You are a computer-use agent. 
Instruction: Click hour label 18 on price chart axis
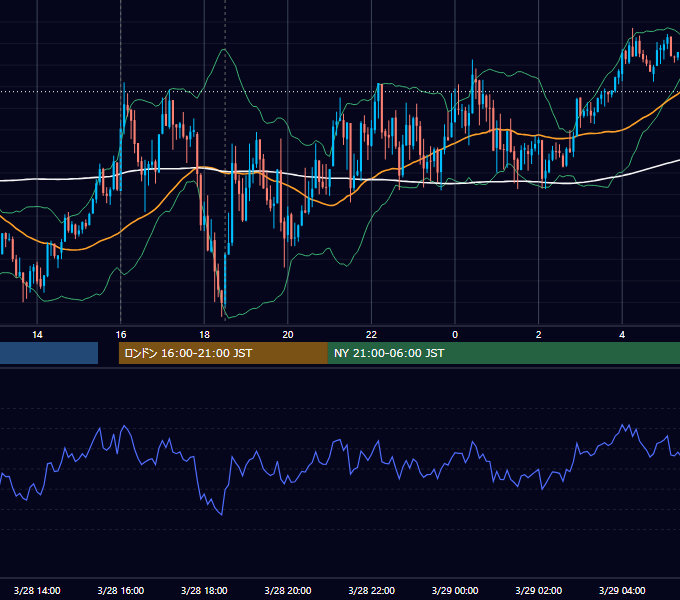point(204,334)
